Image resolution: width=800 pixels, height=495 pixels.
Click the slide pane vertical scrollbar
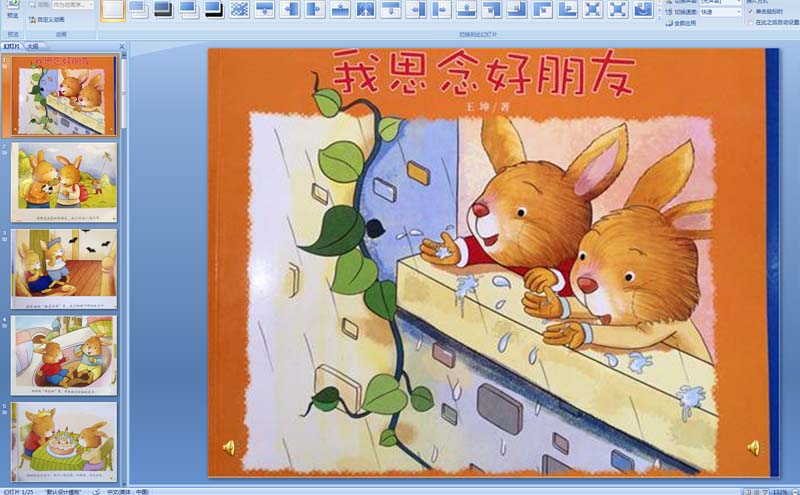tap(124, 268)
